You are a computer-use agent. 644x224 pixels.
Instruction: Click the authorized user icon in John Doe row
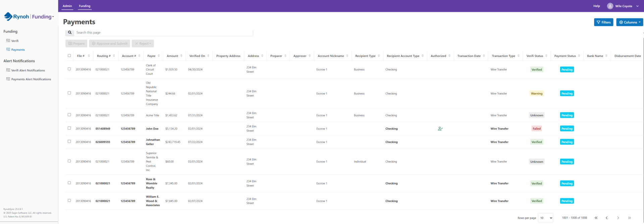[x=440, y=129]
